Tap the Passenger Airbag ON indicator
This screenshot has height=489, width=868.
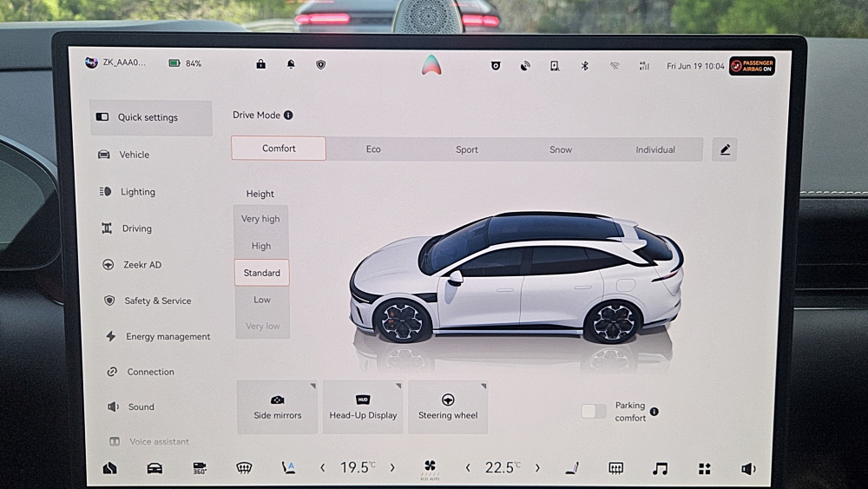(752, 66)
